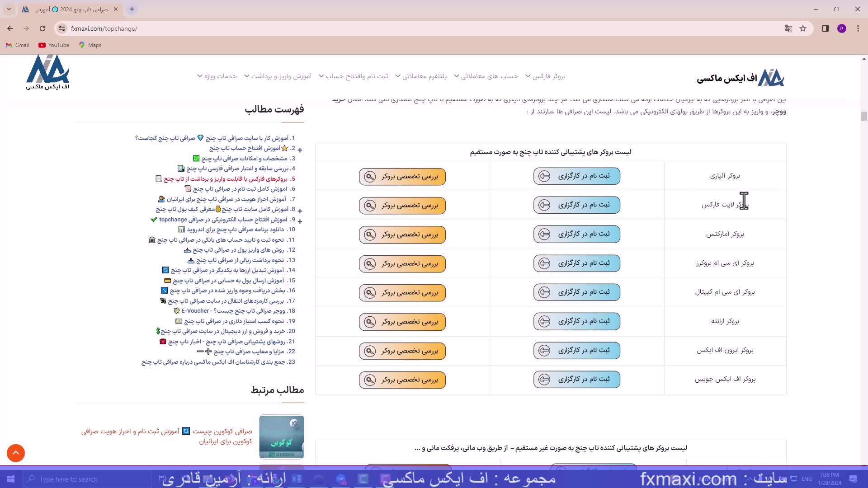Open table of contents item 12 deposit methods link
The width and height of the screenshot is (868, 488).
[x=238, y=250]
